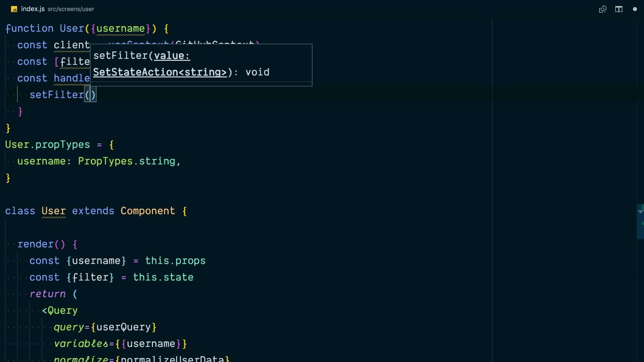This screenshot has height=362, width=644.
Task: Click the class User declaration
Action: 53,211
